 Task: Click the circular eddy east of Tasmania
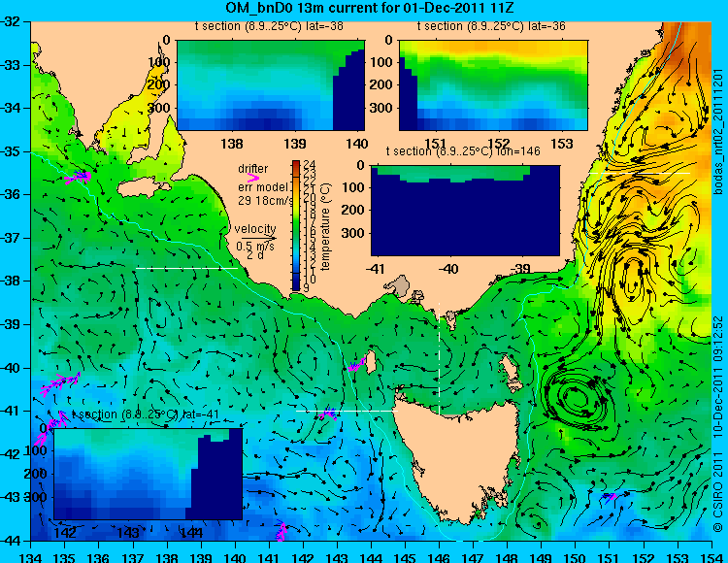[579, 396]
